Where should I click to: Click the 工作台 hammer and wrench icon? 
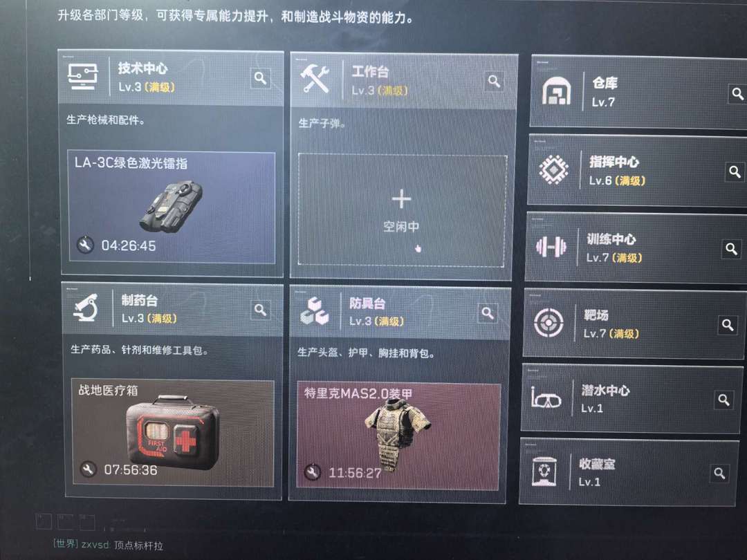[315, 79]
